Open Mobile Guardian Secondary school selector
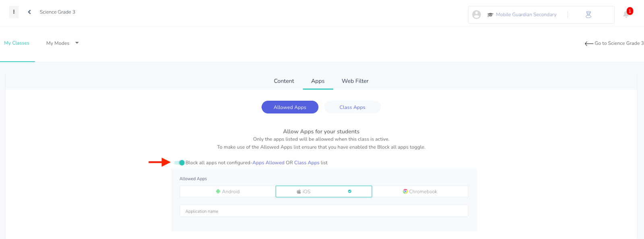This screenshot has width=644, height=239. [522, 15]
